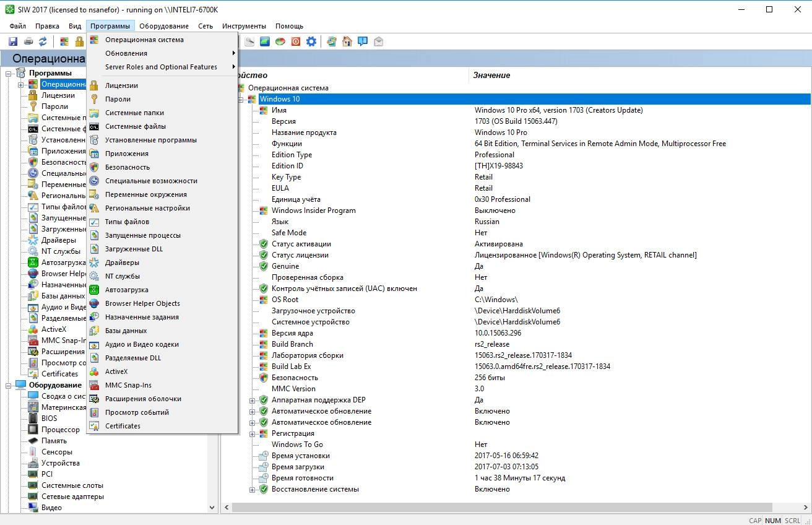The width and height of the screenshot is (812, 525).
Task: Expand Восстановление системы row
Action: [x=253, y=489]
